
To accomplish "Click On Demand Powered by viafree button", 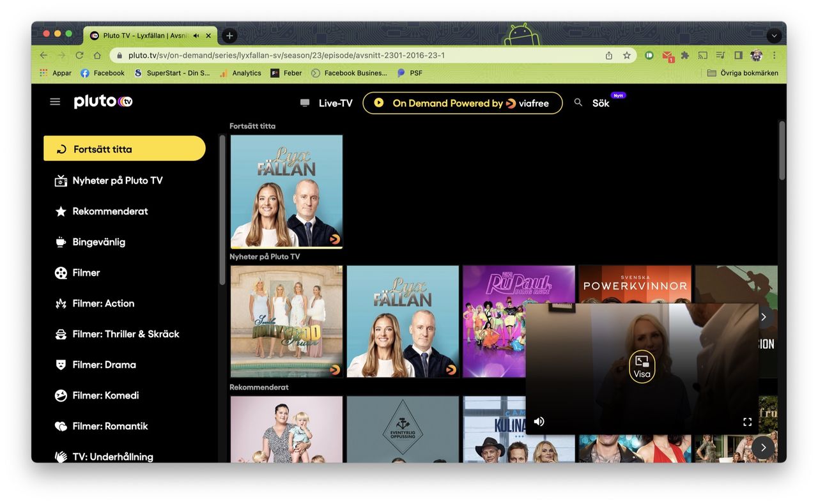I will [462, 103].
